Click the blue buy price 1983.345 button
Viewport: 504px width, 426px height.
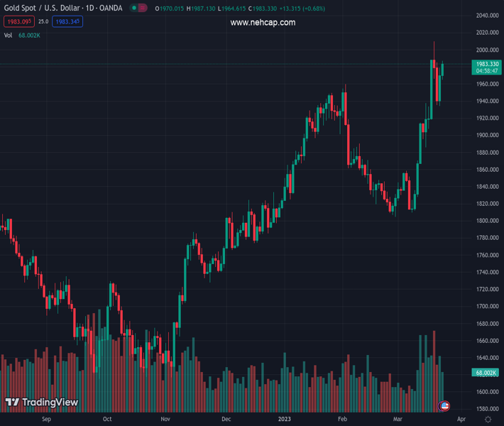point(68,22)
